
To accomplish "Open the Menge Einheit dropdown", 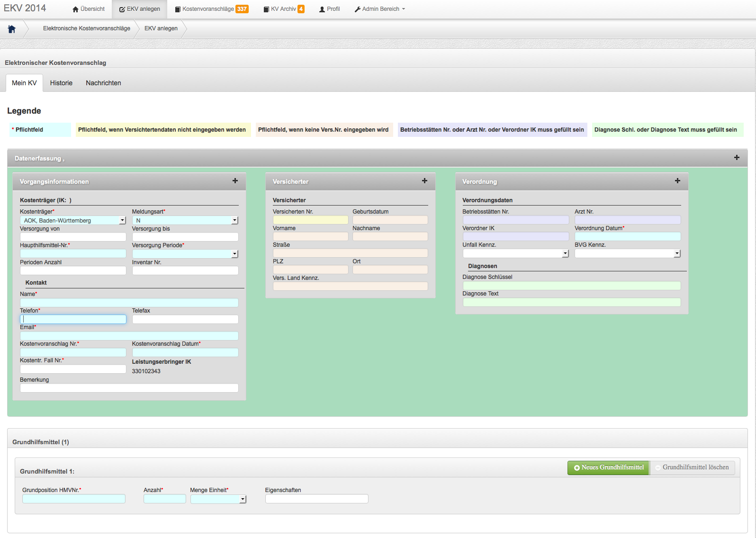I will pyautogui.click(x=218, y=499).
